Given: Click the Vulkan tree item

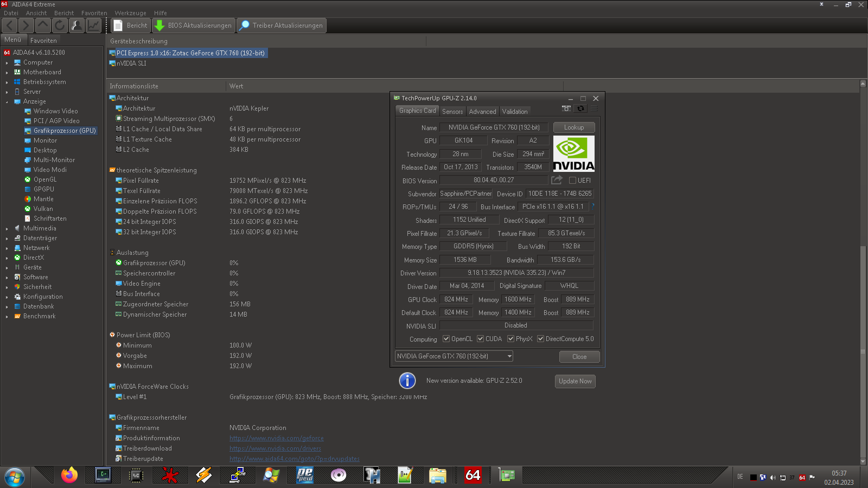Looking at the screenshot, I should [43, 209].
